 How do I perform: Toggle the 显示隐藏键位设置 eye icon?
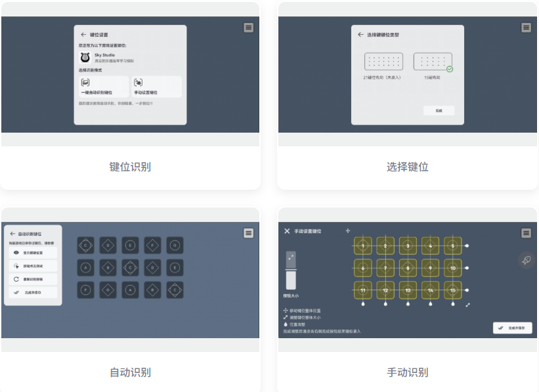(x=15, y=253)
